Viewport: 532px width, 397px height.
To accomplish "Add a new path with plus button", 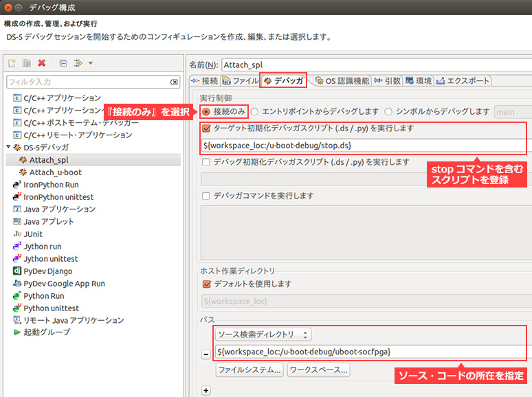I will click(x=206, y=390).
